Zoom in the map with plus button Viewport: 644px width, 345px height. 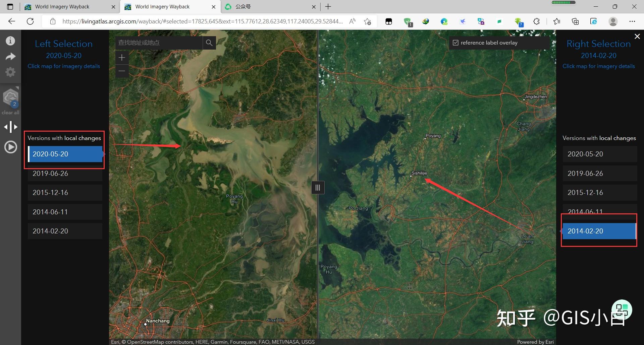tap(122, 58)
